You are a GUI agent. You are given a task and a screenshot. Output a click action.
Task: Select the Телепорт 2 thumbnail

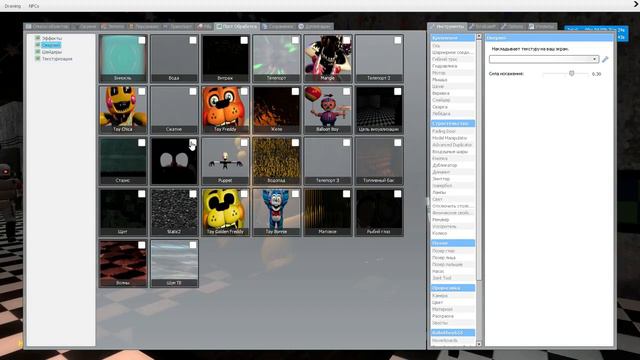click(x=379, y=58)
